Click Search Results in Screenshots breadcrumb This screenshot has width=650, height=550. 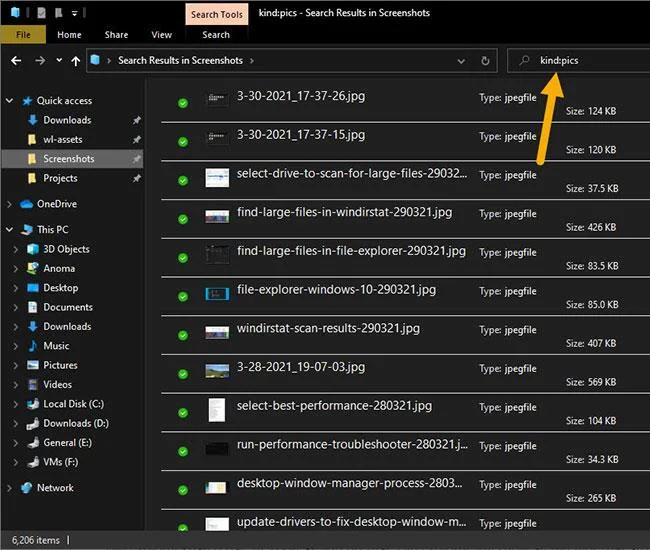click(x=180, y=61)
